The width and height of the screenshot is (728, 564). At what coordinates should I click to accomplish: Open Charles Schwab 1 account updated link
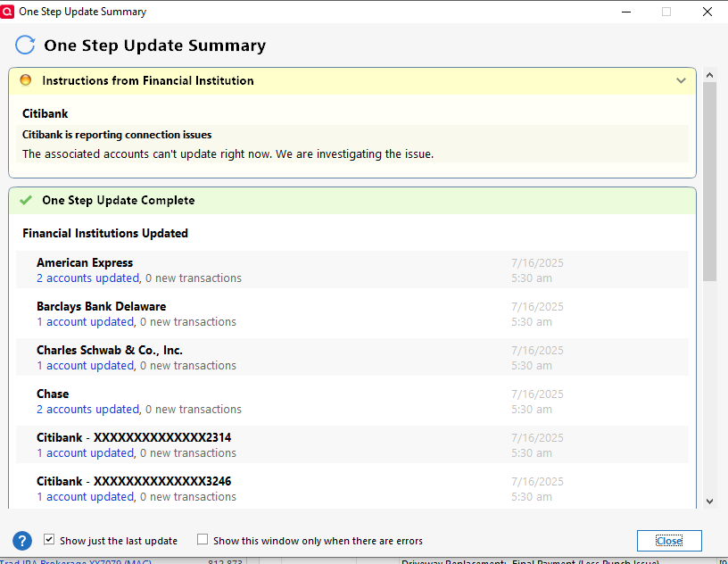[86, 365]
